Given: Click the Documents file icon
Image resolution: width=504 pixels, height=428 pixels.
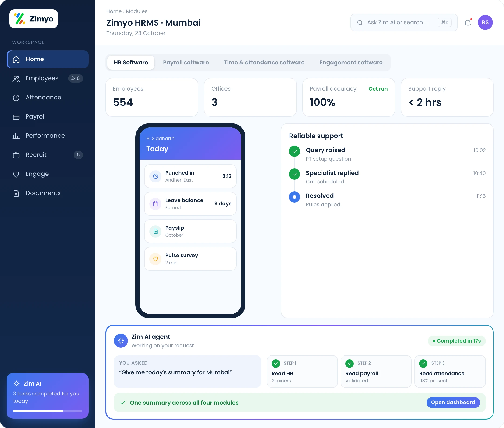Looking at the screenshot, I should pos(16,193).
